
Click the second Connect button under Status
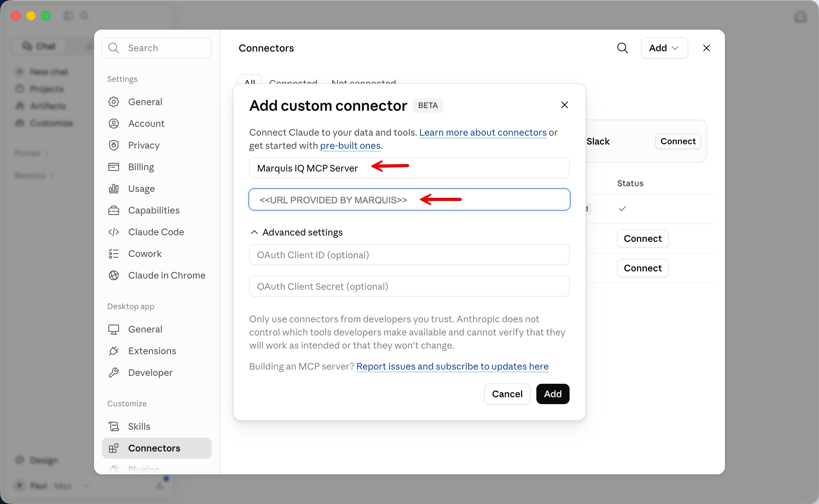point(643,268)
